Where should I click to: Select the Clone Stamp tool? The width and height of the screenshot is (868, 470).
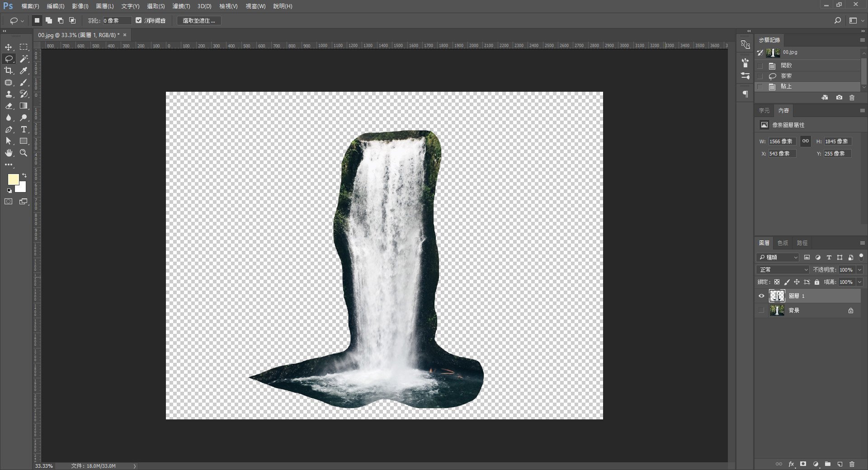click(x=9, y=94)
